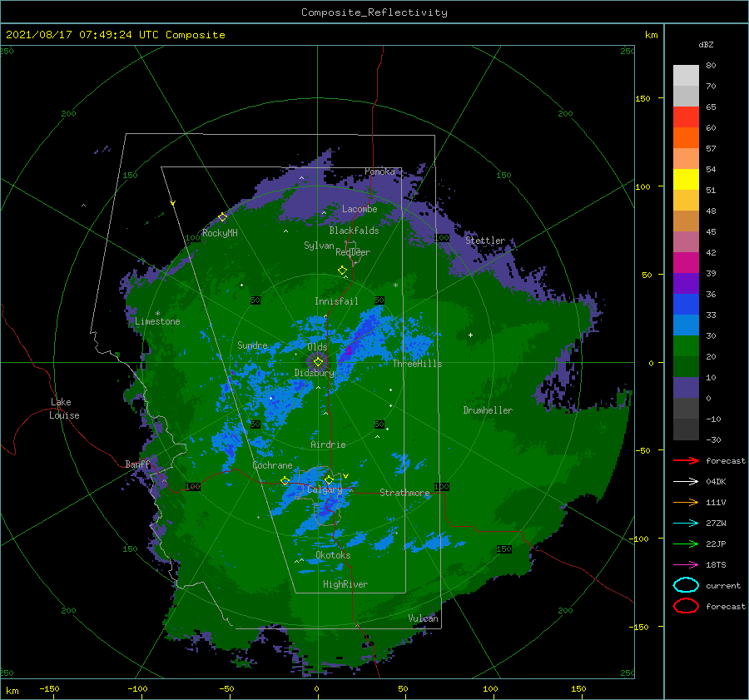749x700 pixels.
Task: Select the dark orange 57-60 dBZ swatch
Action: pyautogui.click(x=686, y=138)
